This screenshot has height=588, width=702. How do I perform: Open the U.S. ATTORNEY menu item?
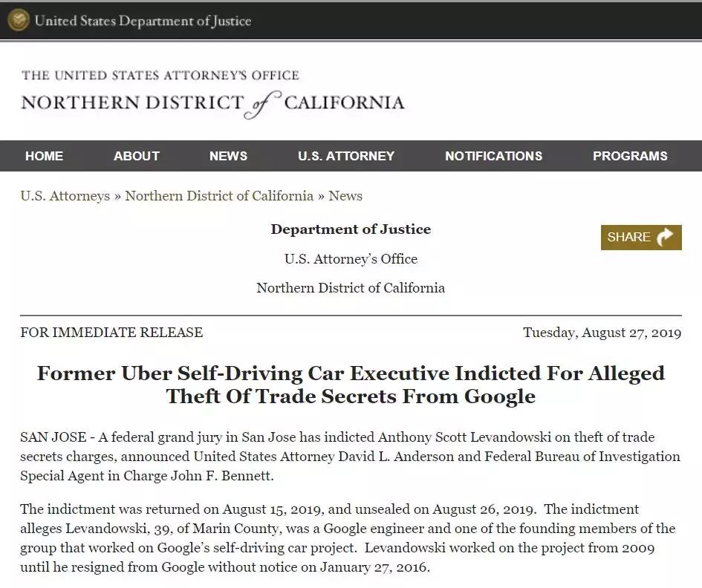coord(346,156)
